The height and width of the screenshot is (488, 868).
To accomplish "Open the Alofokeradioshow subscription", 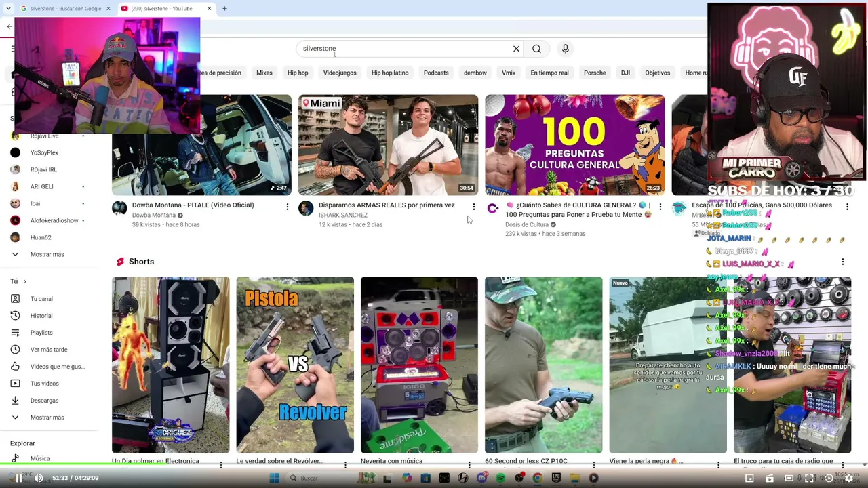I will (x=54, y=221).
